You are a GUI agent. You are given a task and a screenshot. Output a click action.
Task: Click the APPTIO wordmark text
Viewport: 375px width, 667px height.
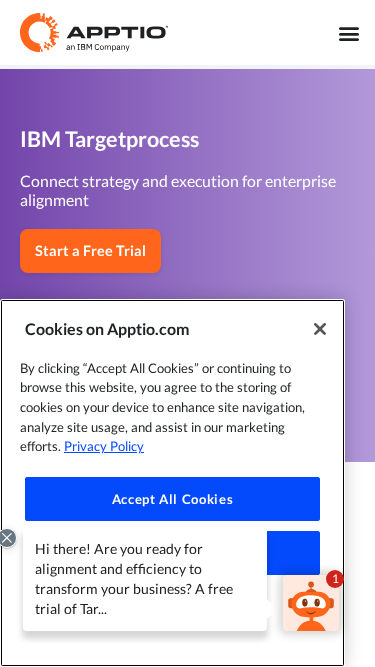(117, 32)
